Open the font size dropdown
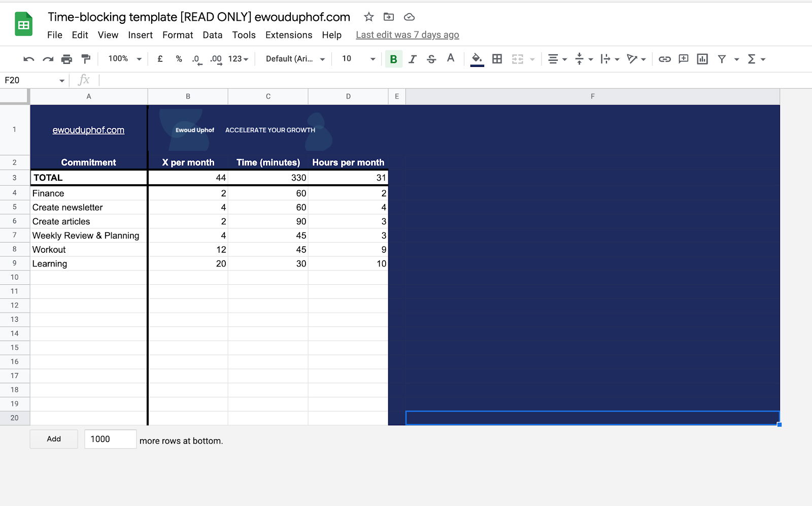Viewport: 812px width, 506px height. point(358,59)
